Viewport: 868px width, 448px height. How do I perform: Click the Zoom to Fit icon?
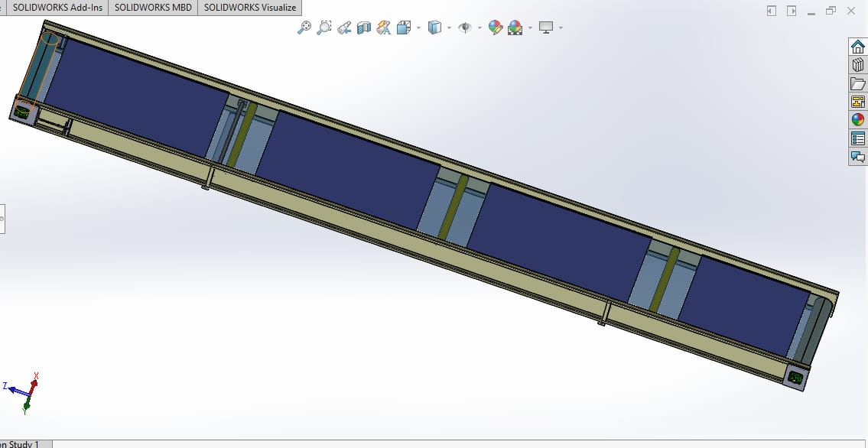pyautogui.click(x=304, y=27)
